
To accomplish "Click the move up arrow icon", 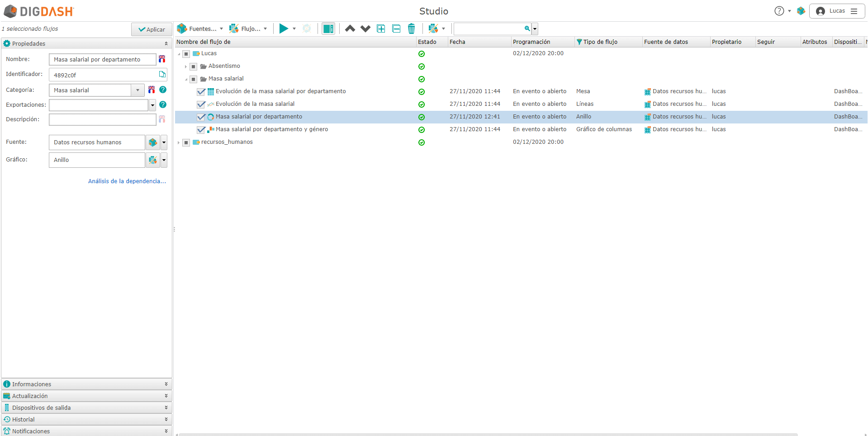I will [350, 29].
